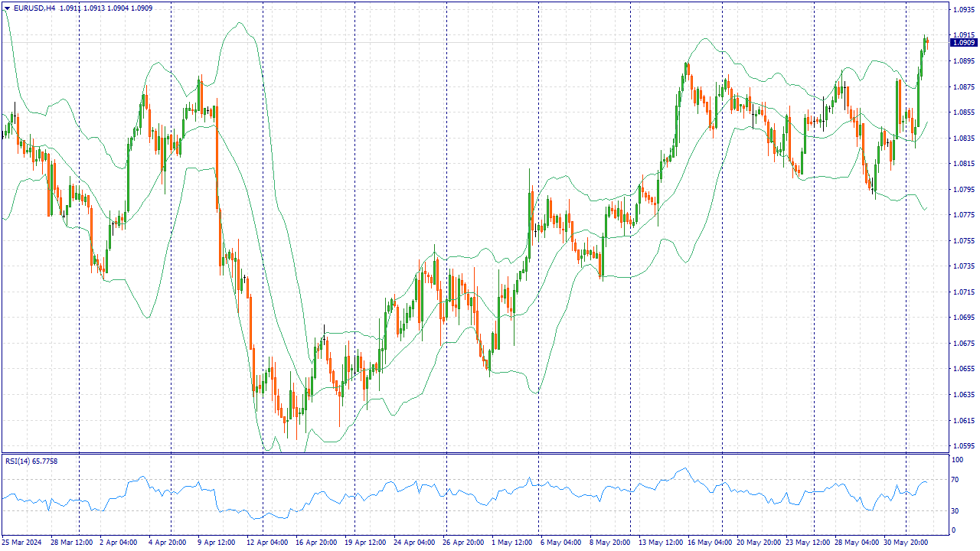Click the 13 May 12:00 time label
Screen dimensions: 980x551
[661, 543]
